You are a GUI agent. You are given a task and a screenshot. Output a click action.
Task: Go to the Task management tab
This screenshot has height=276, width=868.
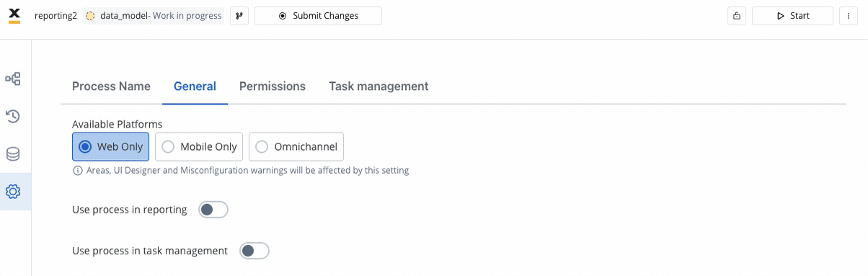pos(378,86)
